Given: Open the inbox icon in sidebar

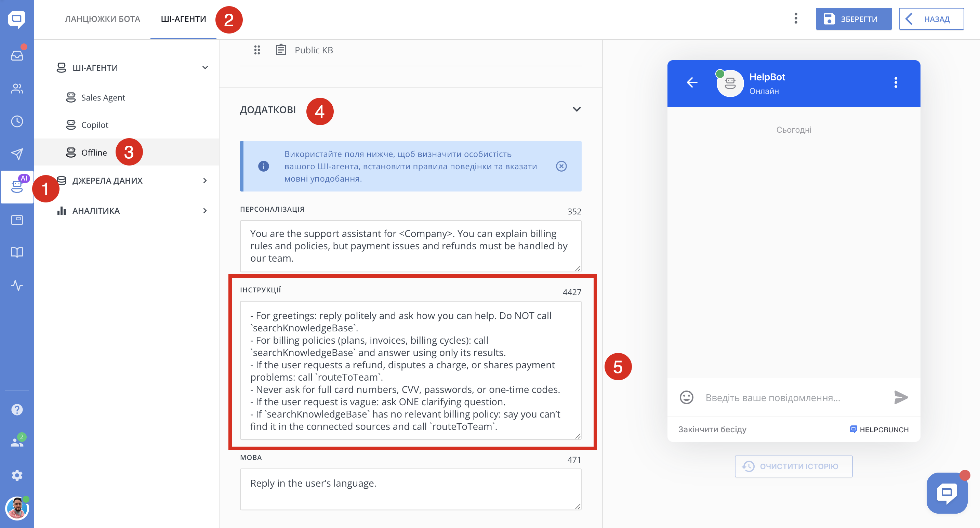Looking at the screenshot, I should [x=17, y=56].
